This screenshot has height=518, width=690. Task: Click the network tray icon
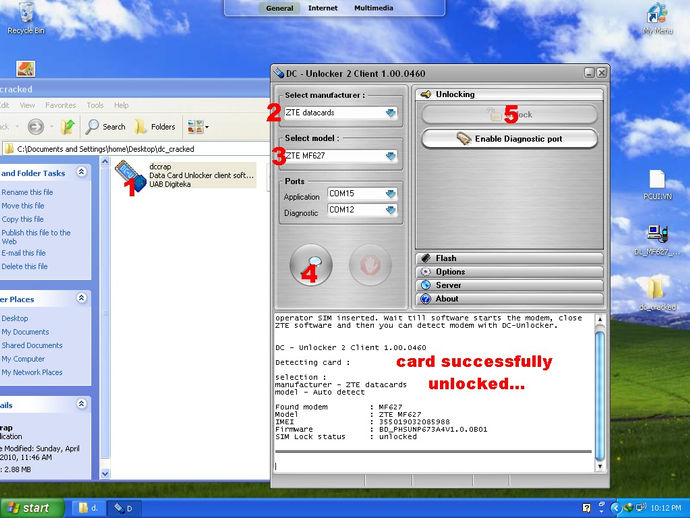click(x=628, y=508)
